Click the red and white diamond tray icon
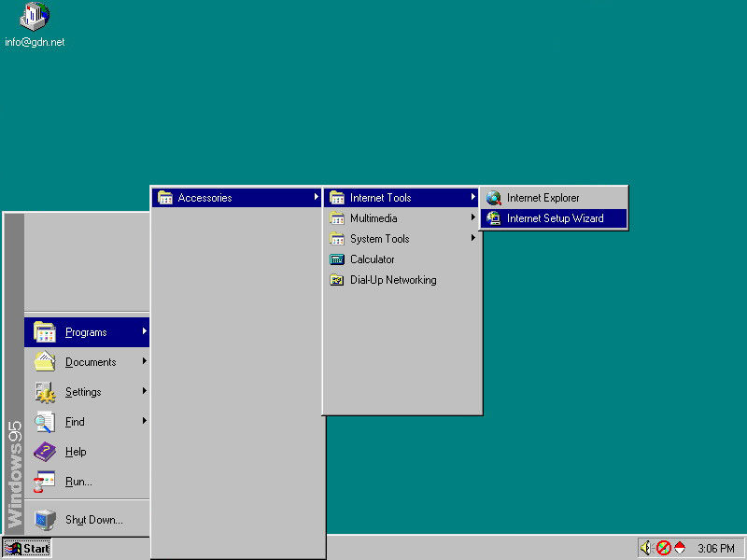The width and height of the screenshot is (747, 560). (680, 548)
